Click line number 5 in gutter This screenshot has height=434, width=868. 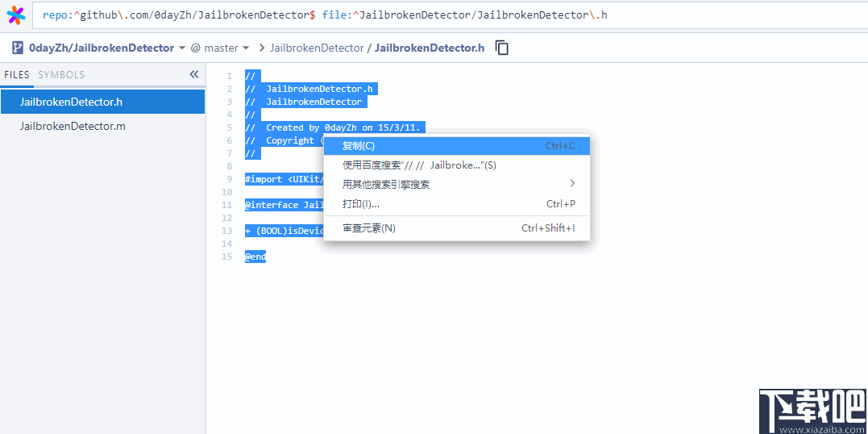(x=229, y=127)
